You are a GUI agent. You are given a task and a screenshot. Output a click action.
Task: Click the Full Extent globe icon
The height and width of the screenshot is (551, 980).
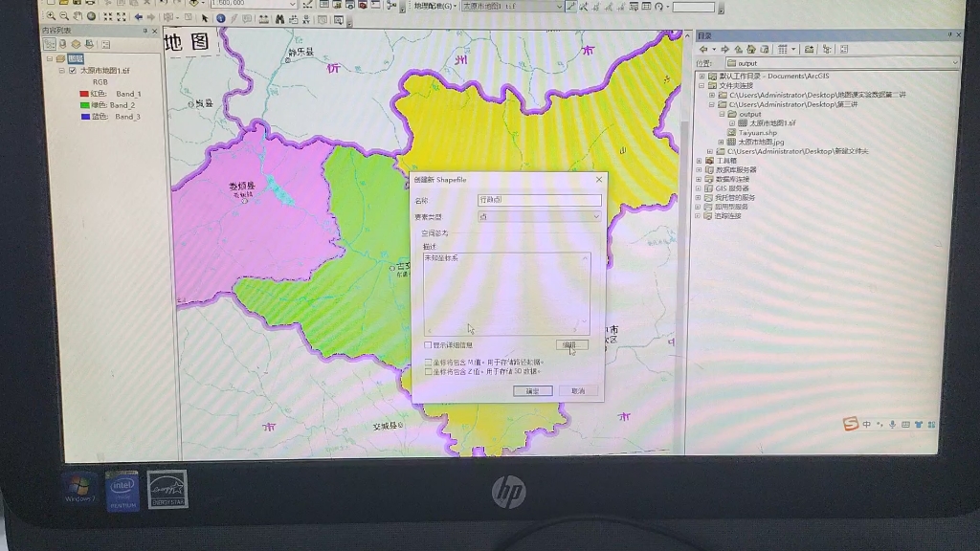tap(90, 17)
